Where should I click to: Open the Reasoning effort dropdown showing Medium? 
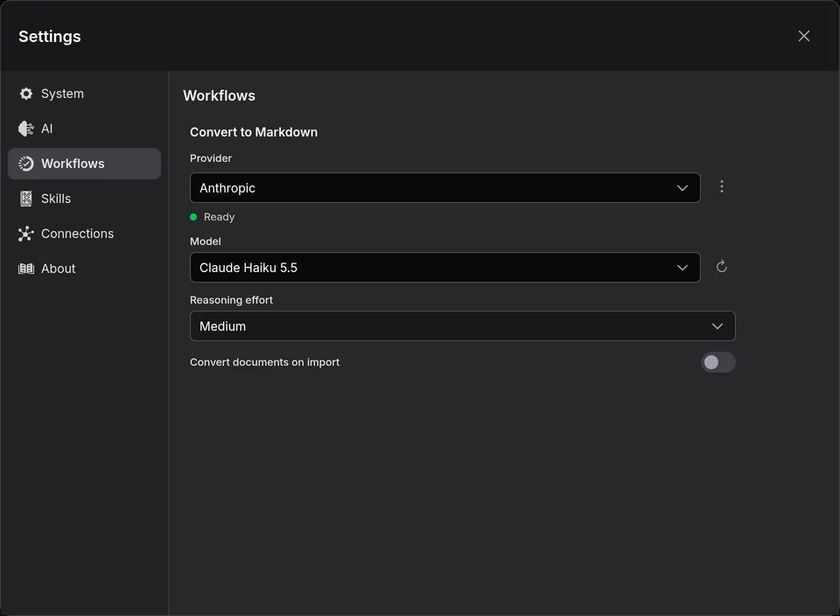tap(463, 326)
